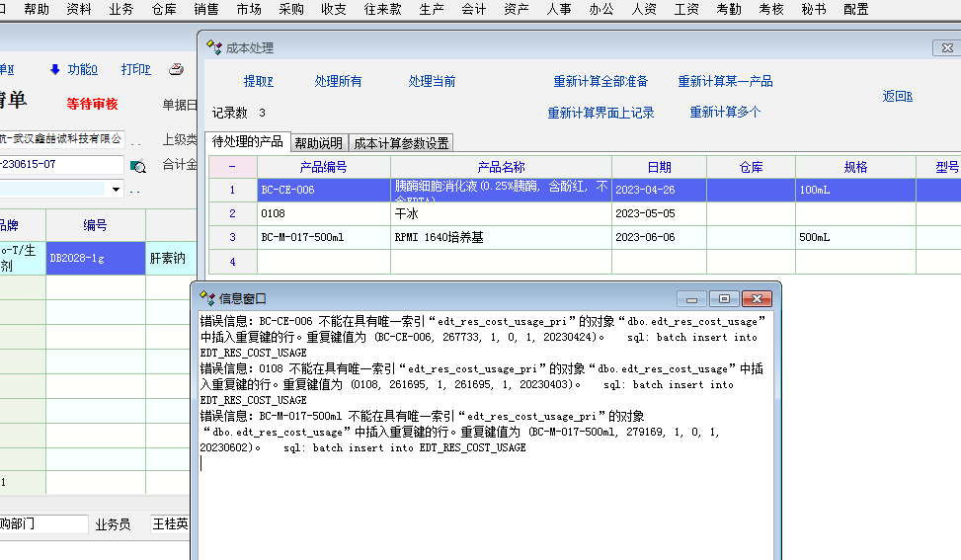Switch to the 成本计算参数设置 tab
This screenshot has height=560, width=961.
(402, 143)
